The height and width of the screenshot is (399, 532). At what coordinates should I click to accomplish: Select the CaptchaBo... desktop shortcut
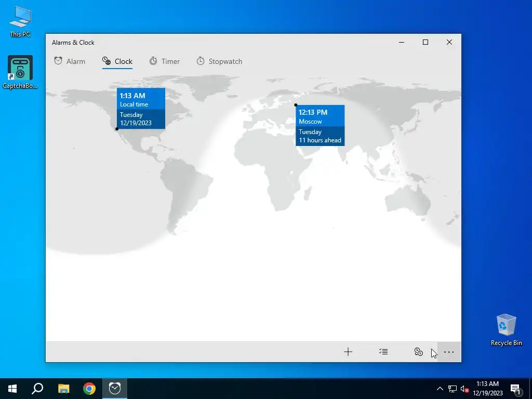[x=20, y=72]
